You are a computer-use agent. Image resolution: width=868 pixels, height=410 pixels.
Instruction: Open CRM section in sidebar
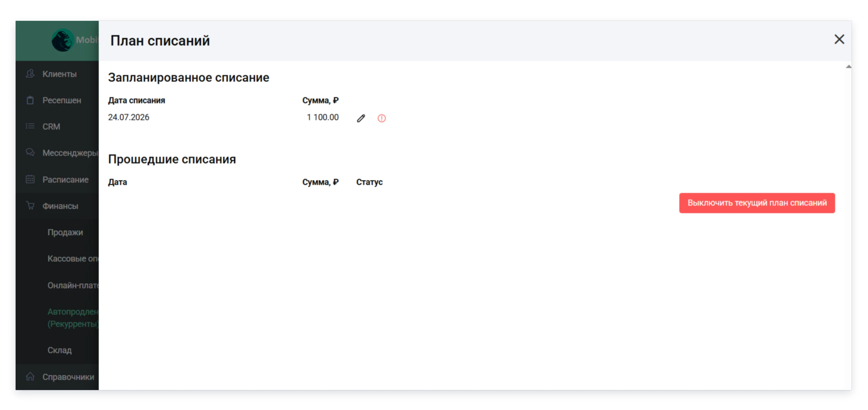tap(57, 127)
